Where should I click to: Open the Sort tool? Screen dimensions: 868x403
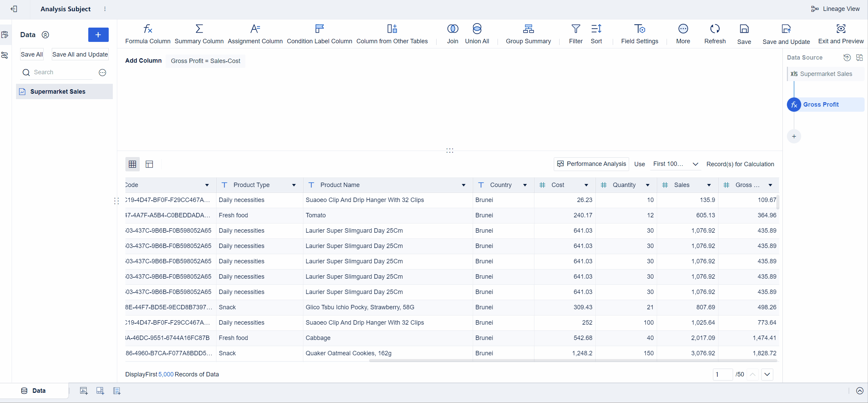tap(596, 34)
